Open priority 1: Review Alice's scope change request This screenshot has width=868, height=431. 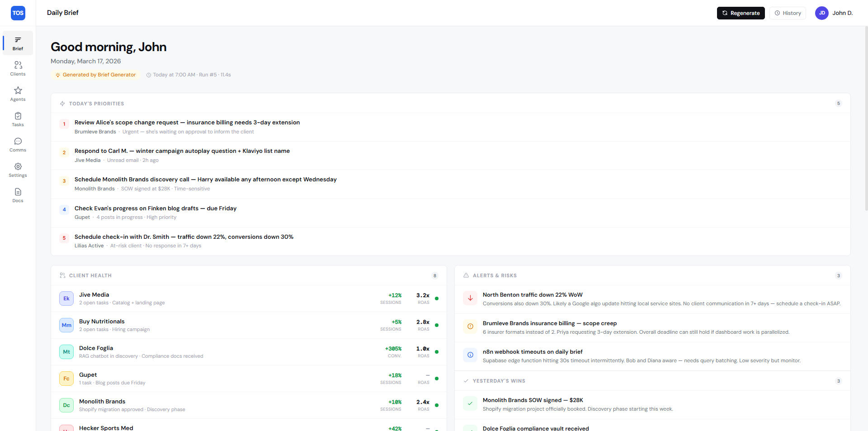coord(450,127)
